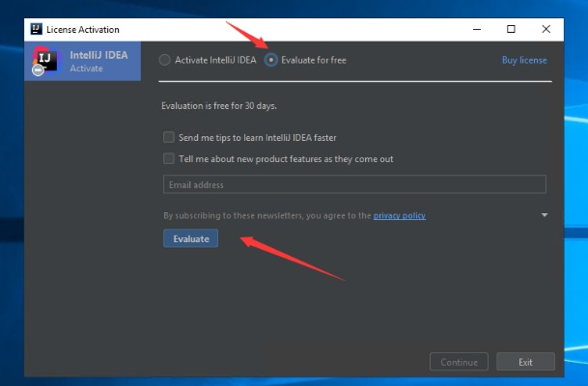Click the Continue button
Image resolution: width=588 pixels, height=386 pixels.
click(x=459, y=362)
